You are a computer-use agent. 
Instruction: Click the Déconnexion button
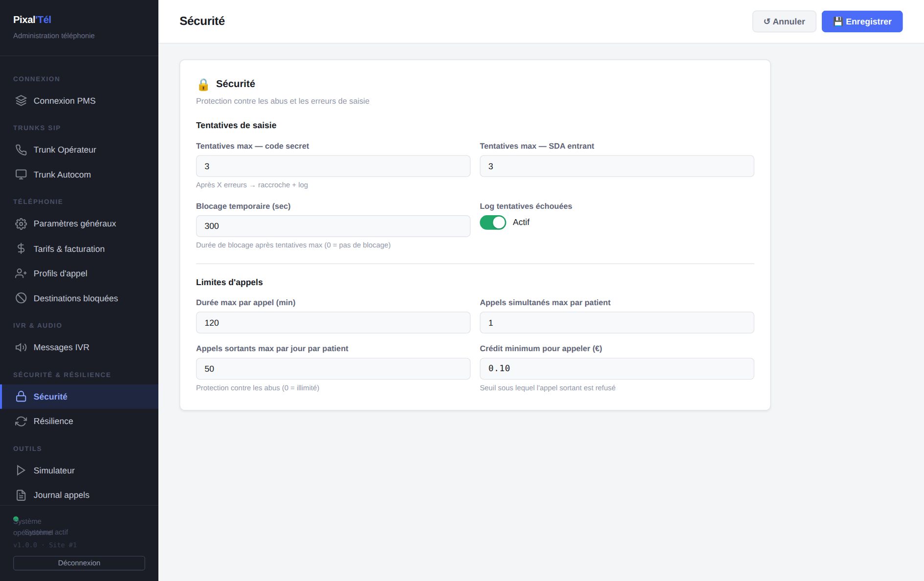pos(79,563)
